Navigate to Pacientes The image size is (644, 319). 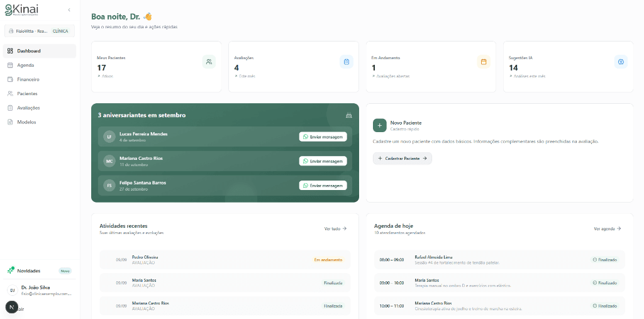(x=40, y=94)
